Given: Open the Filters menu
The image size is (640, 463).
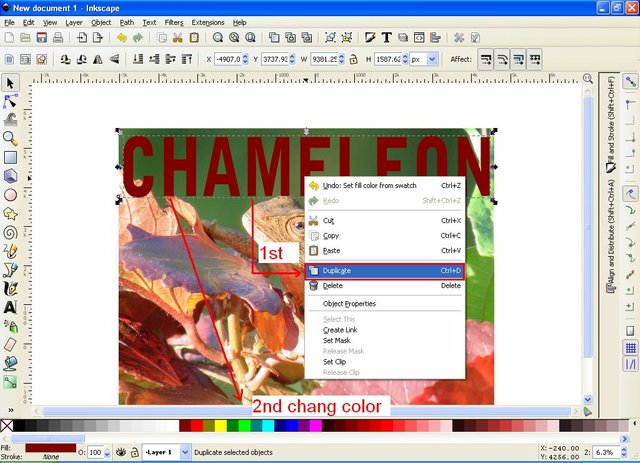Looking at the screenshot, I should pos(174,22).
